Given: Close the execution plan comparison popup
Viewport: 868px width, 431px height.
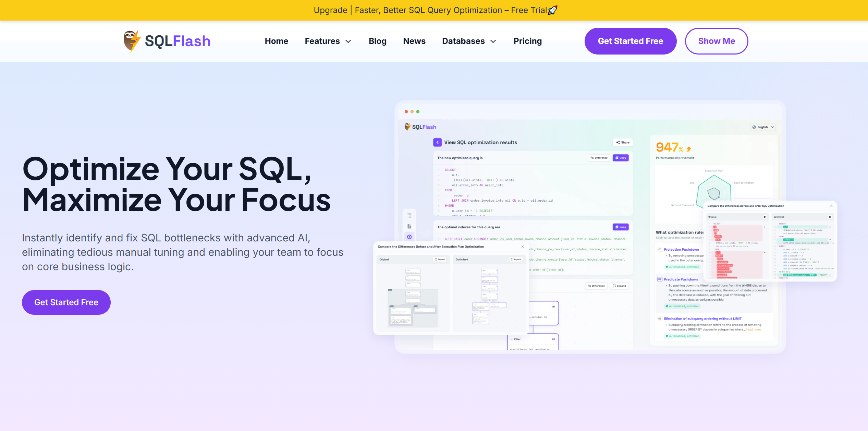Looking at the screenshot, I should click(x=523, y=247).
